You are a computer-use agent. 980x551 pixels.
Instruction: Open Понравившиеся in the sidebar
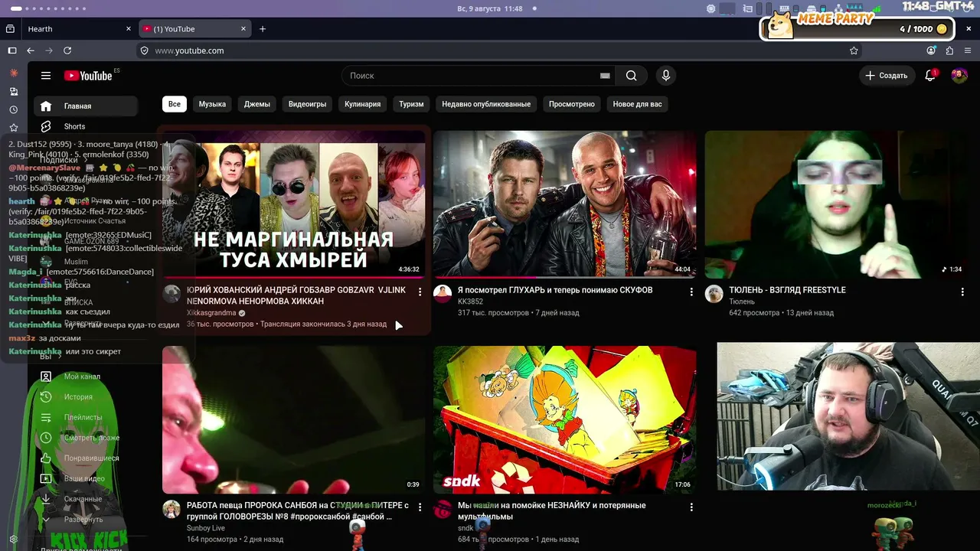point(86,458)
